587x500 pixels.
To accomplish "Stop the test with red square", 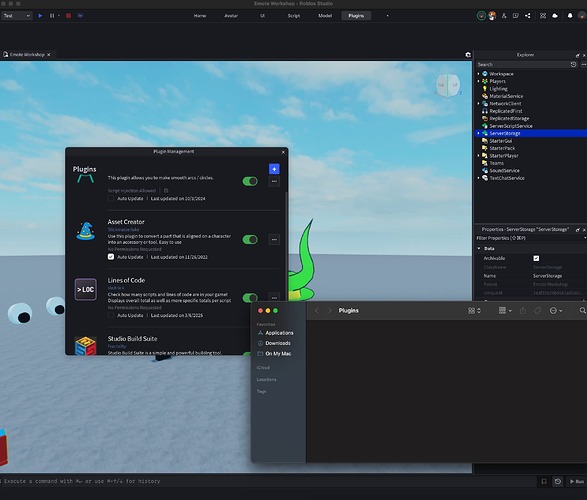I will pos(69,16).
